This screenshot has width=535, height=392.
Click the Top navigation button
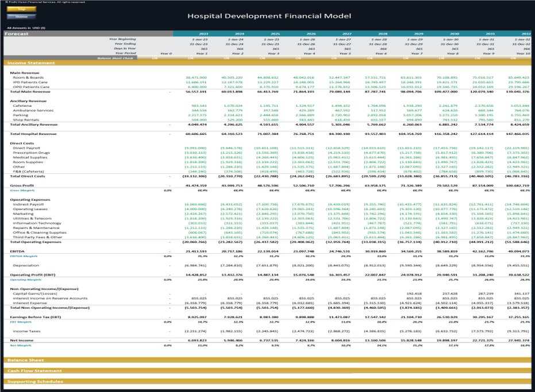tap(21, 9)
